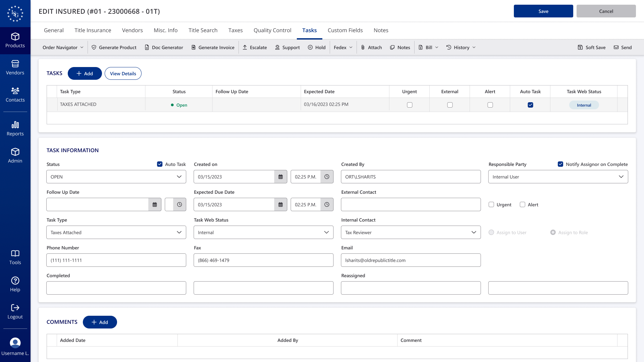
Task: Open the Title Search tab
Action: click(203, 30)
